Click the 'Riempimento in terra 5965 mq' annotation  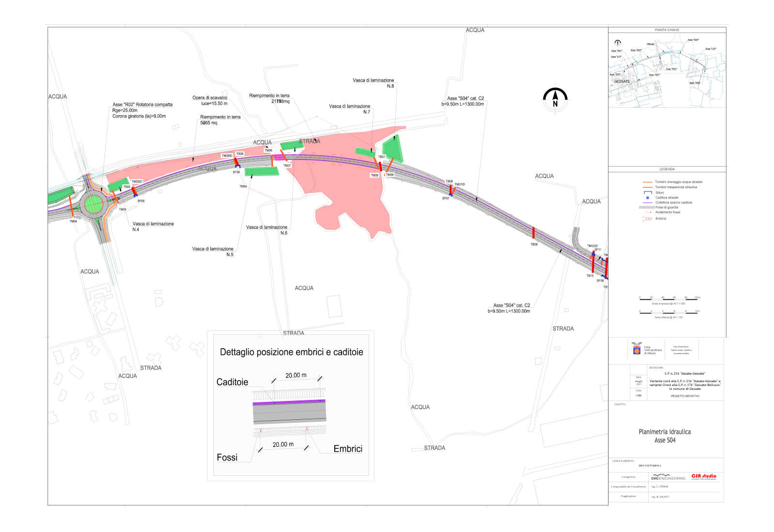point(220,120)
